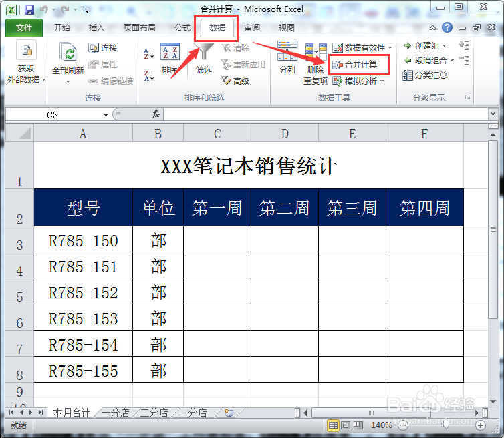Click the hide detail icon in 分级显示
Screen dimensions: 504x438
(464, 60)
